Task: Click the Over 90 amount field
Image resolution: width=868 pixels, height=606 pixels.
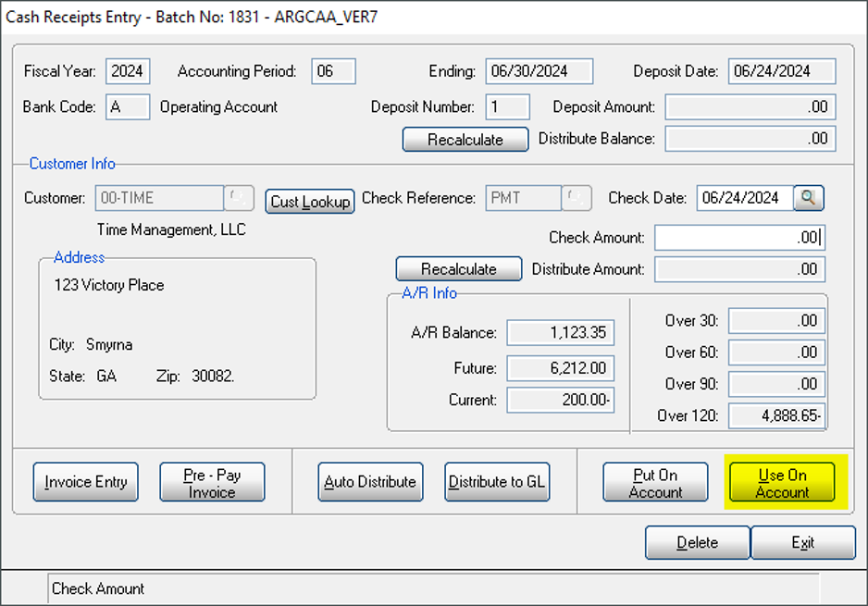Action: pos(776,384)
